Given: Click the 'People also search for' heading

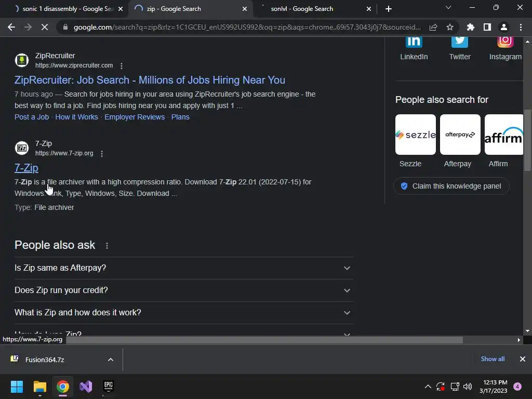Looking at the screenshot, I should coord(442,100).
